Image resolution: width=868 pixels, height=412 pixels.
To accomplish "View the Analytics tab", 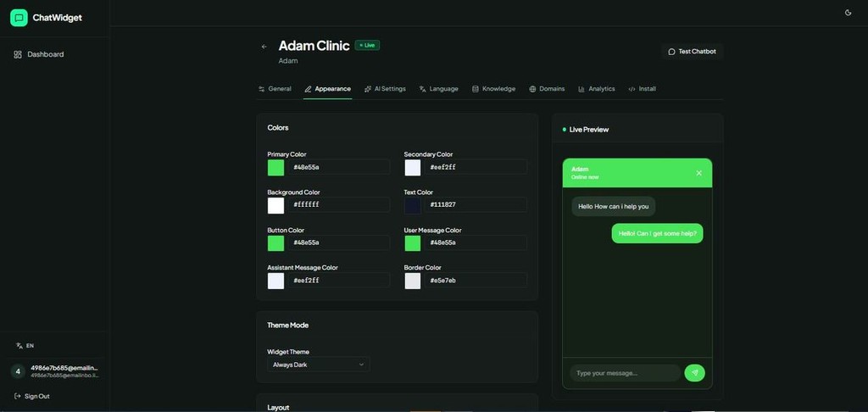I will (x=596, y=89).
